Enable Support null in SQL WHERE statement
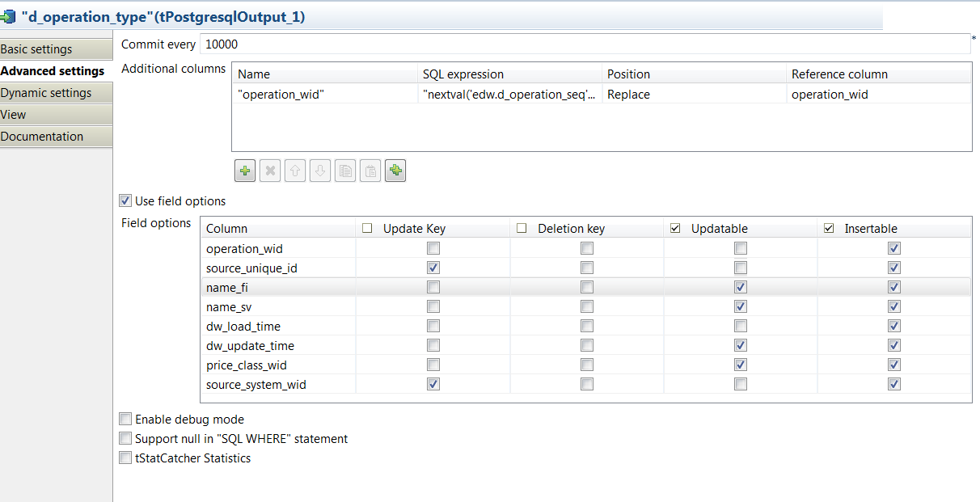 [x=125, y=438]
